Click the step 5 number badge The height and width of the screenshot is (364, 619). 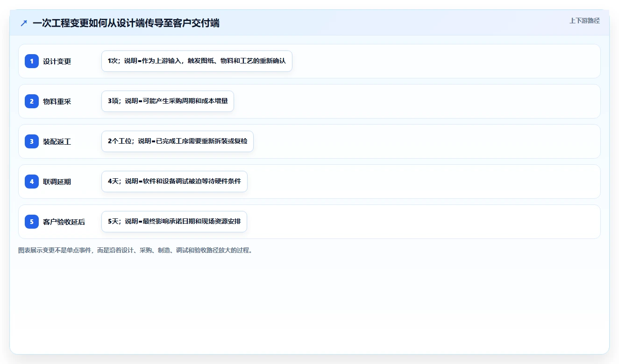[32, 222]
